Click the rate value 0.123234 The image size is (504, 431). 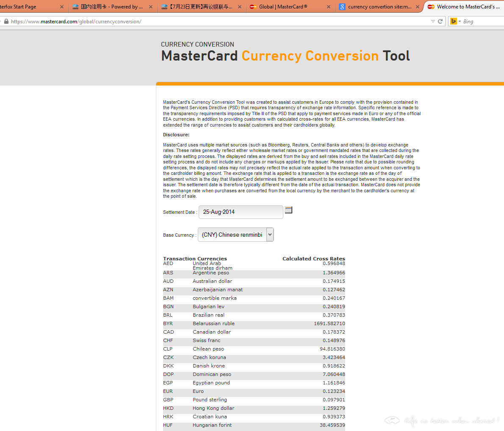click(x=334, y=392)
